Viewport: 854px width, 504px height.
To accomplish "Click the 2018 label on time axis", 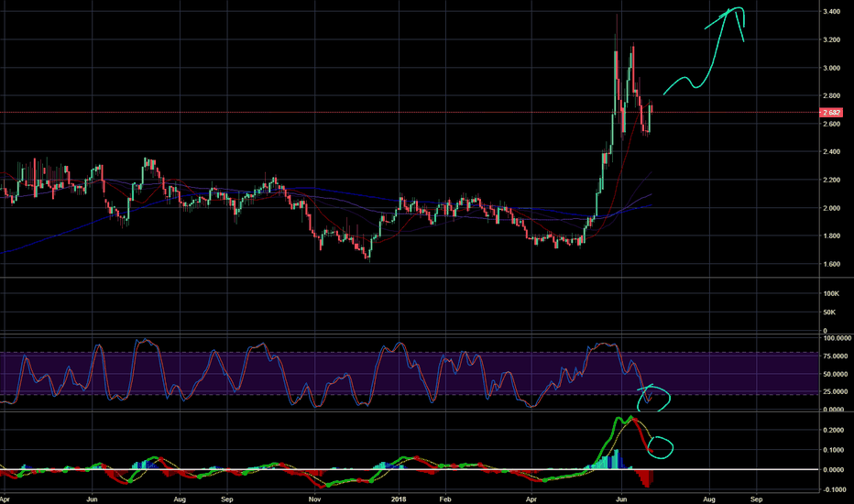I will tap(400, 499).
